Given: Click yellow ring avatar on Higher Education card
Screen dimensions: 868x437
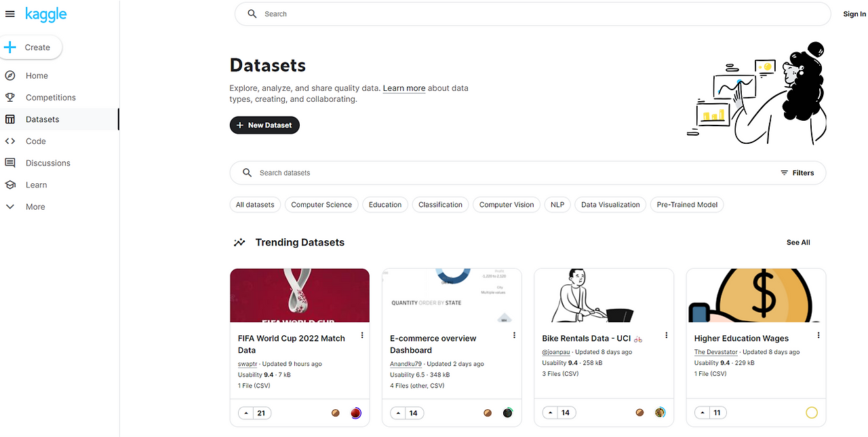Looking at the screenshot, I should (x=812, y=413).
